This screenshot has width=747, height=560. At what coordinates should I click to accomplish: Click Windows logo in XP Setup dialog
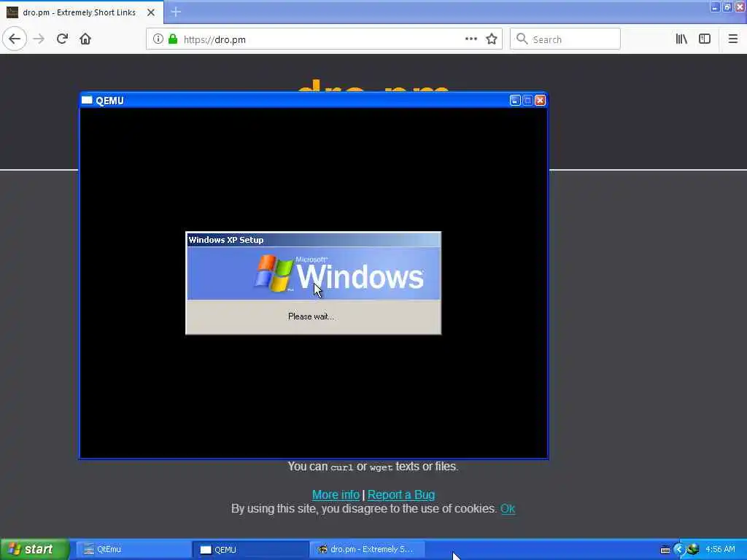click(274, 273)
